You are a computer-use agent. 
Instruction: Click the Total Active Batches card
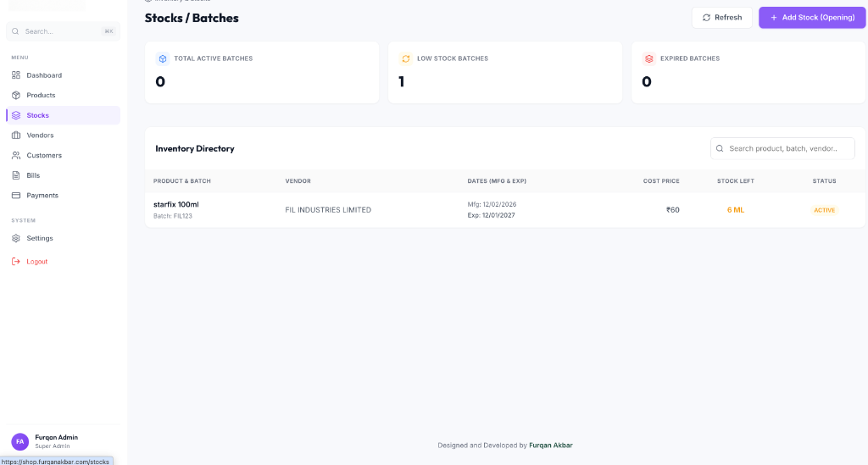(262, 73)
